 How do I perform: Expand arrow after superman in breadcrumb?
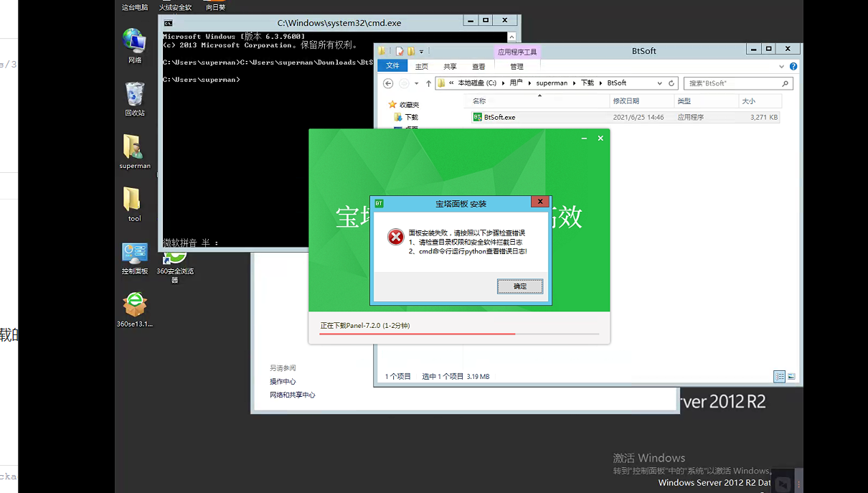(574, 83)
